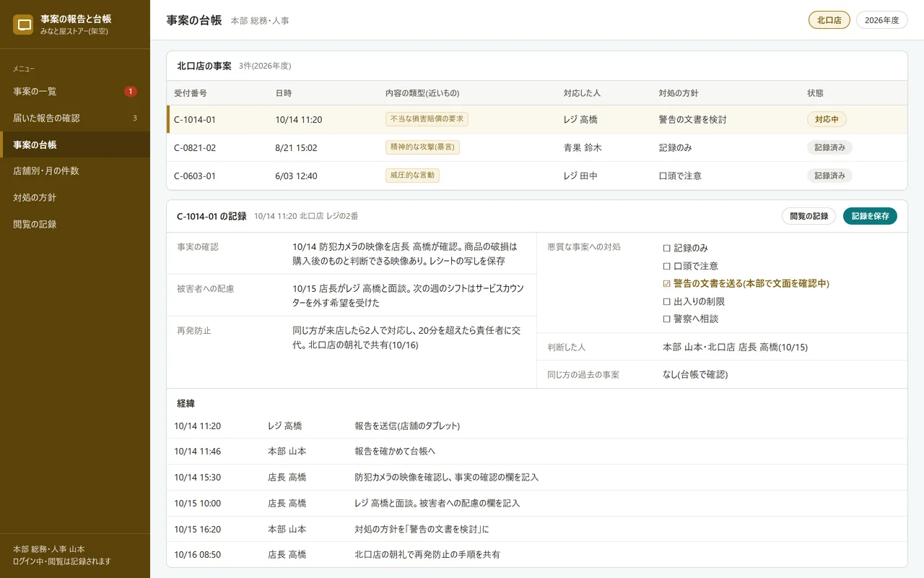Select 事案の台帳 in sidebar
The width and height of the screenshot is (924, 578).
coord(75,144)
